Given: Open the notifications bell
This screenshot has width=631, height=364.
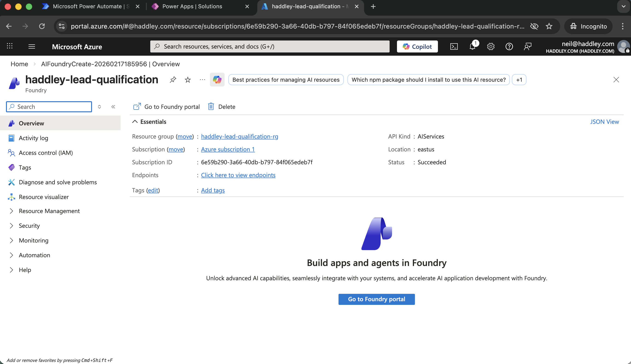Looking at the screenshot, I should pos(472,46).
